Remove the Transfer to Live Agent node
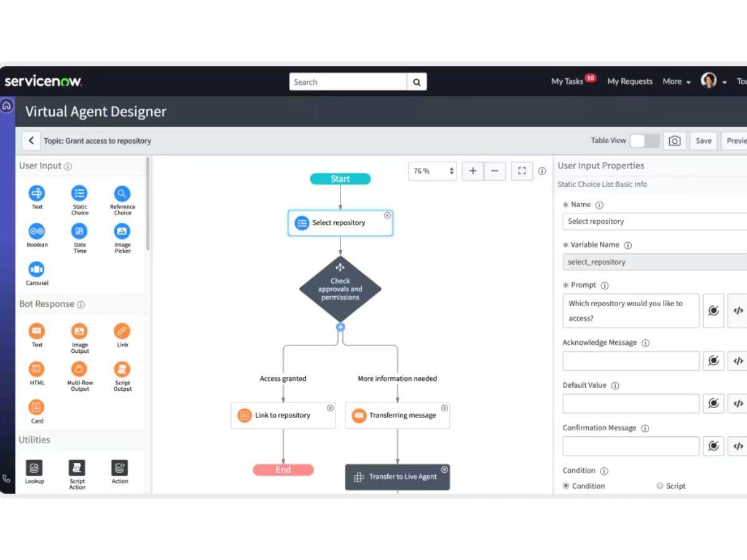Screen dimensions: 747x560 pyautogui.click(x=444, y=470)
